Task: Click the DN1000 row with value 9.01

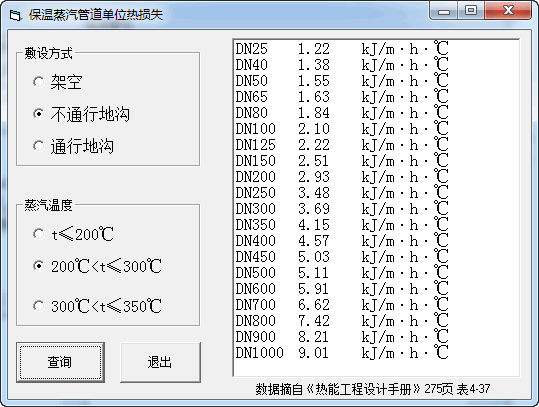Action: click(342, 352)
